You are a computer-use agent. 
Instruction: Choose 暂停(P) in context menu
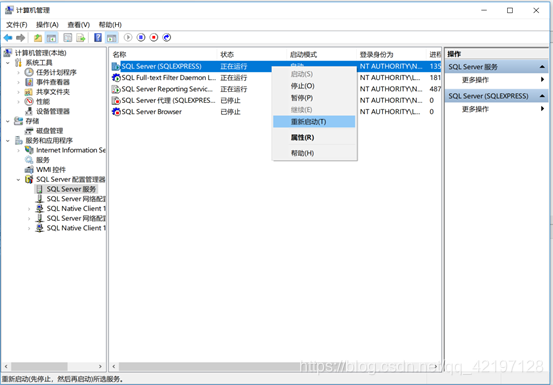pyautogui.click(x=315, y=98)
